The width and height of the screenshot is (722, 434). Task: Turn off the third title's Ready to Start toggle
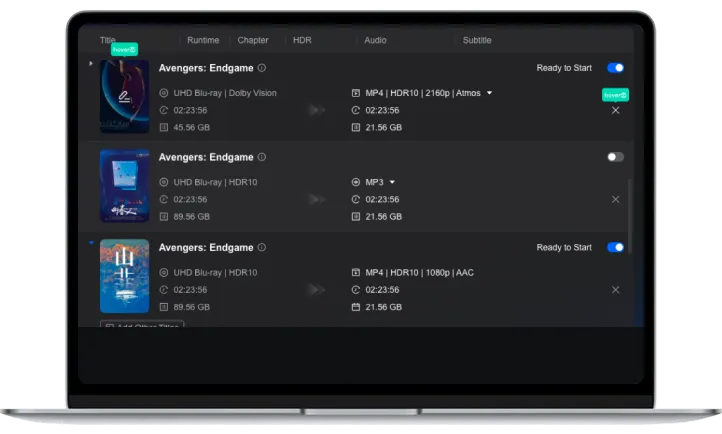tap(615, 247)
